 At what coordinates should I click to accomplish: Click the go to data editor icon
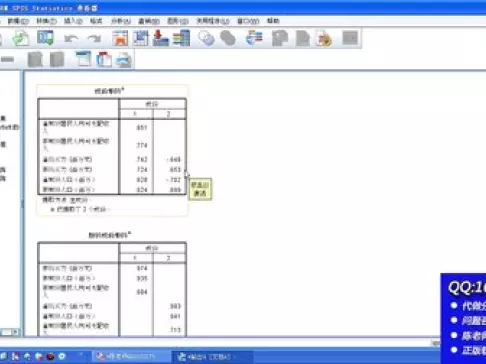click(x=120, y=38)
